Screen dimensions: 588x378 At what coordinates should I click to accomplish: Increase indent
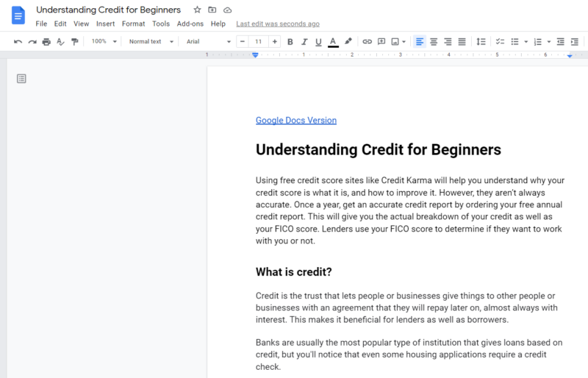tap(575, 42)
